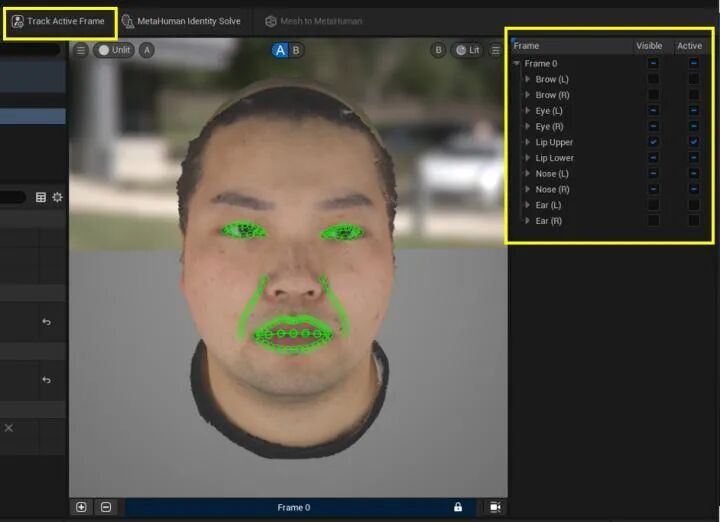
Task: Switch to viewport A tab
Action: pyautogui.click(x=280, y=50)
